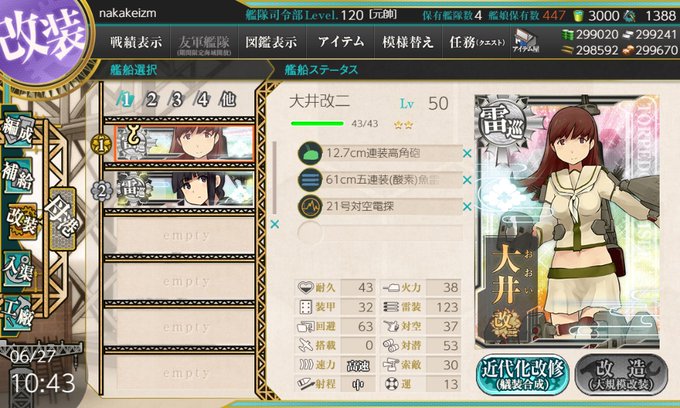Switch to fleet tab 2
Screen dimensions: 680x408
[x=151, y=100]
